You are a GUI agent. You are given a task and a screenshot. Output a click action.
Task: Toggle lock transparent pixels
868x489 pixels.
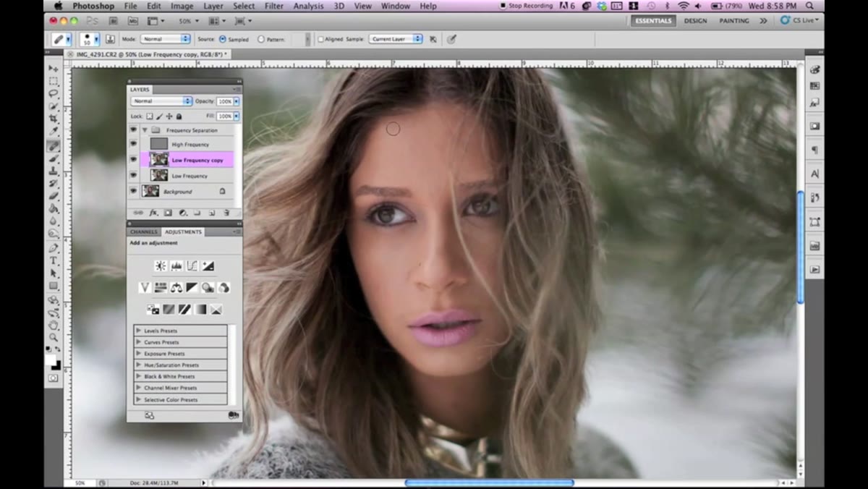tap(150, 116)
